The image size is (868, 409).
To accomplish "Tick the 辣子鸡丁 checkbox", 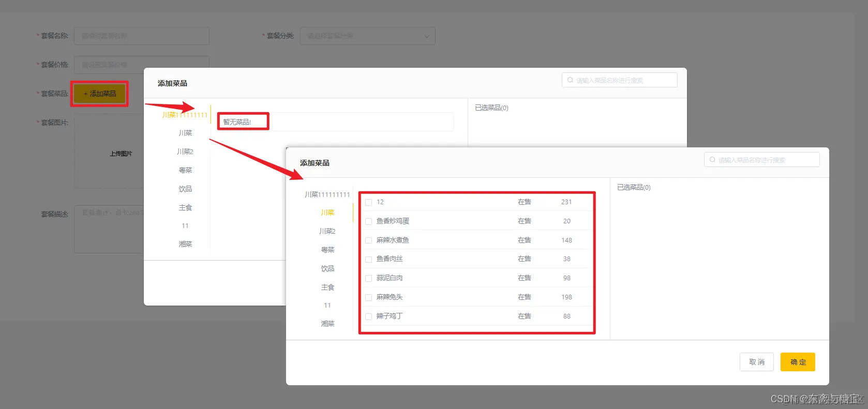I will (x=369, y=316).
